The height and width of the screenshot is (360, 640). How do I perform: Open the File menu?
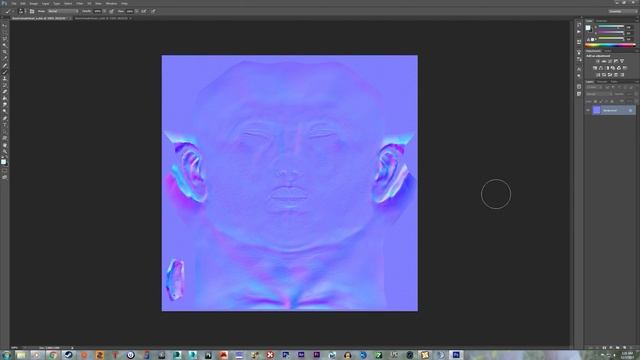(14, 3)
